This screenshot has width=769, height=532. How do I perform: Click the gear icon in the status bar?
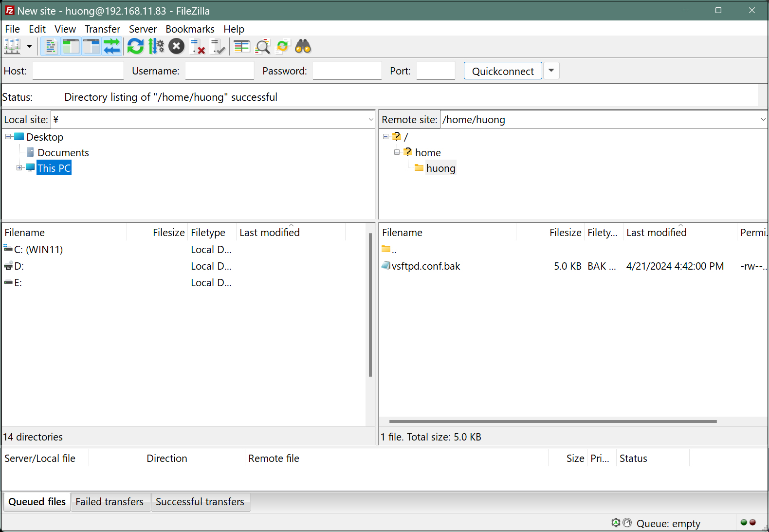(x=616, y=523)
